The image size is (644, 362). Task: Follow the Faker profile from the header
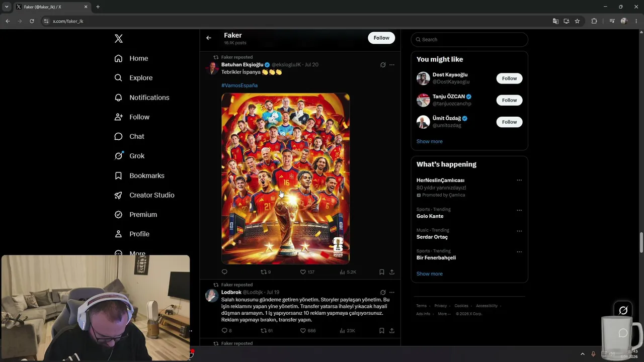[x=381, y=38]
